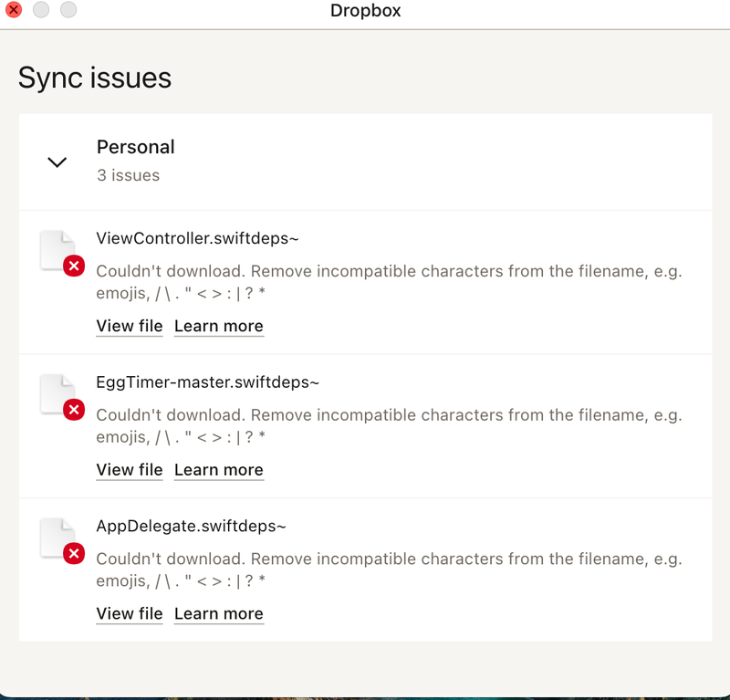This screenshot has width=730, height=700.
Task: Open View file for AppDelegate.swiftdeps~
Action: click(129, 614)
